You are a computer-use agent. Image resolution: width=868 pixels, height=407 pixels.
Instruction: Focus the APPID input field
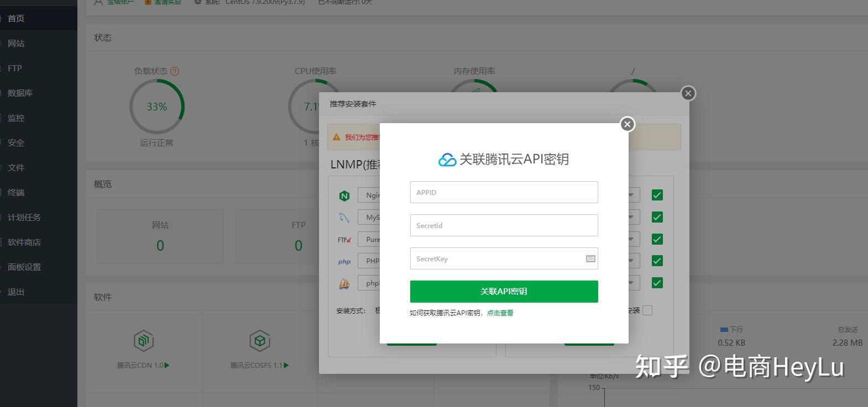(x=504, y=192)
